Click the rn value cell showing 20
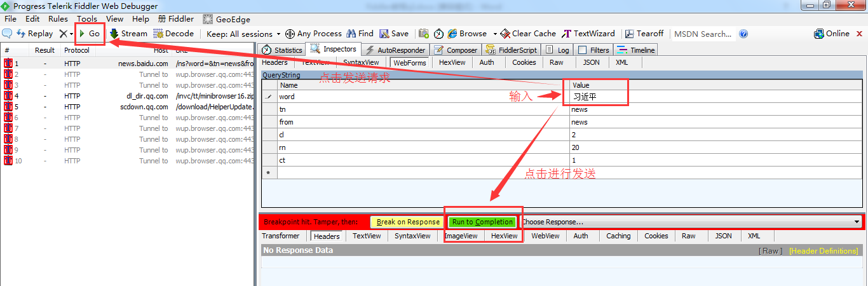868x286 pixels. pos(716,147)
